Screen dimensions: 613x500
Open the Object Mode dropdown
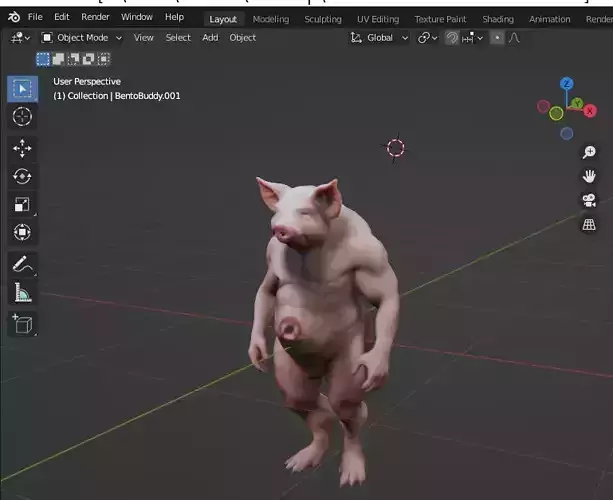[x=82, y=38]
